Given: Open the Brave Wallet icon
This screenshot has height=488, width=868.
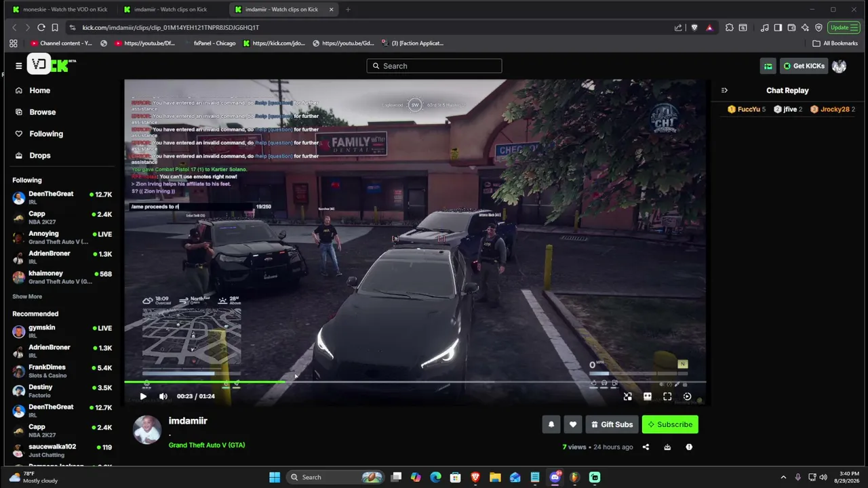Looking at the screenshot, I should point(791,28).
